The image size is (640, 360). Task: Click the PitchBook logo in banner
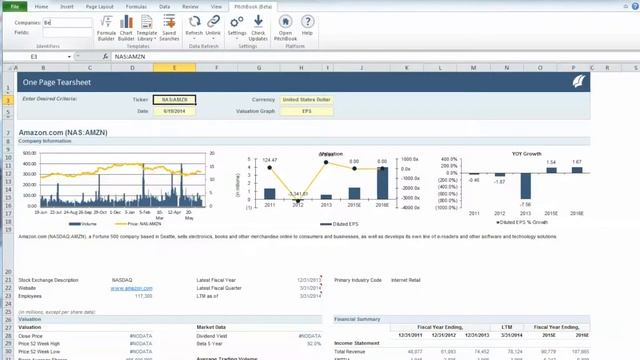(x=578, y=81)
